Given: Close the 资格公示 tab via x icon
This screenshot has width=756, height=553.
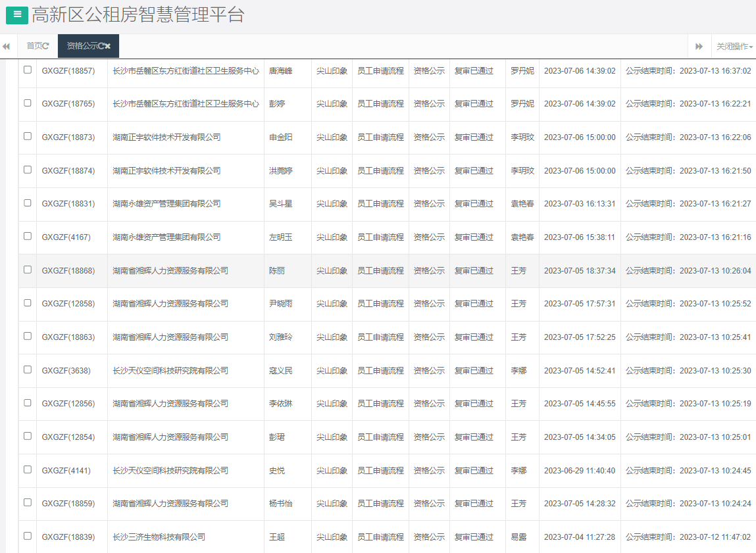Looking at the screenshot, I should (x=108, y=46).
